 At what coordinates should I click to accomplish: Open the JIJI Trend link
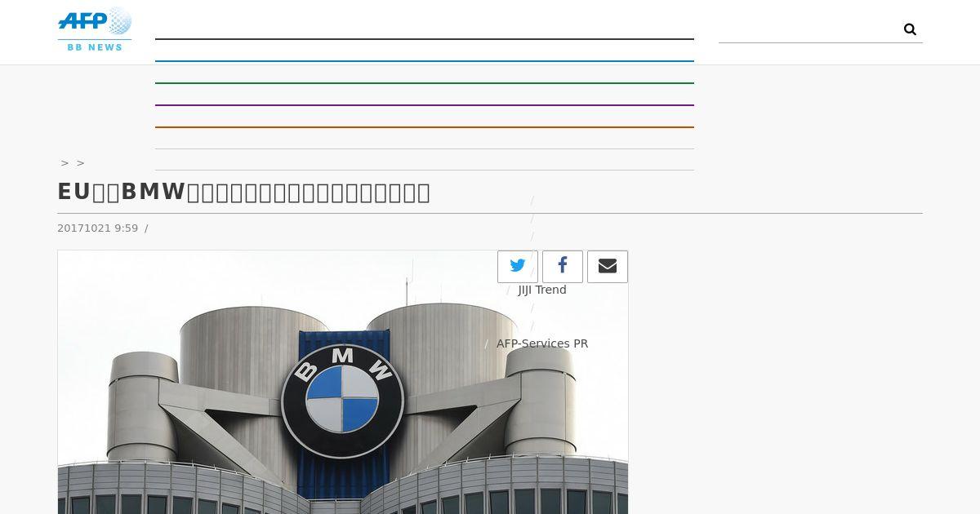[542, 290]
